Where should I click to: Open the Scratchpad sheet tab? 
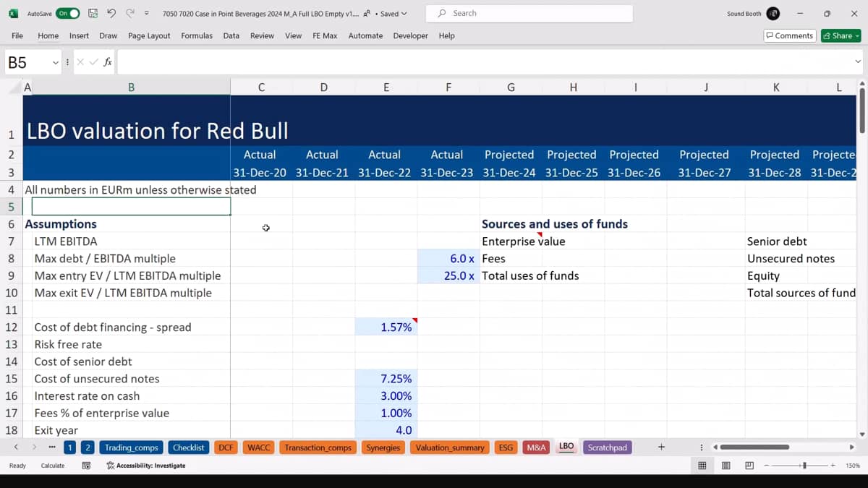608,448
